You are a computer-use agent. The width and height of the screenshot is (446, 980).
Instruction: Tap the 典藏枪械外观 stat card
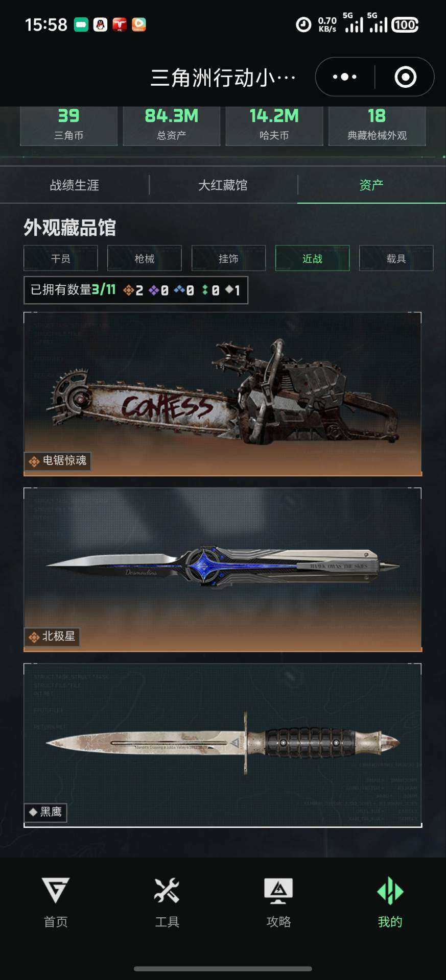[377, 126]
